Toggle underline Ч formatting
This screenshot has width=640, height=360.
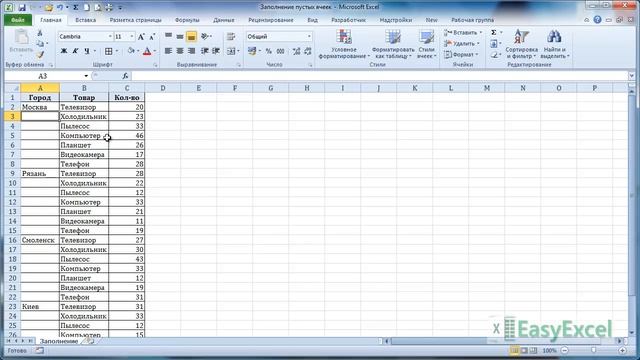[x=87, y=51]
